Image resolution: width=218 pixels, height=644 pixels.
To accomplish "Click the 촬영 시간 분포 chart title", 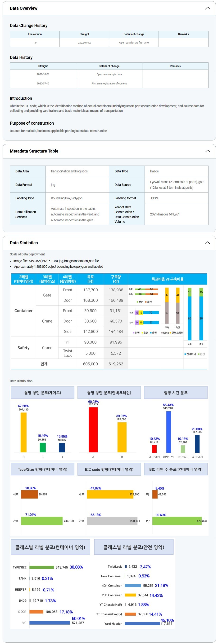I will tap(175, 393).
